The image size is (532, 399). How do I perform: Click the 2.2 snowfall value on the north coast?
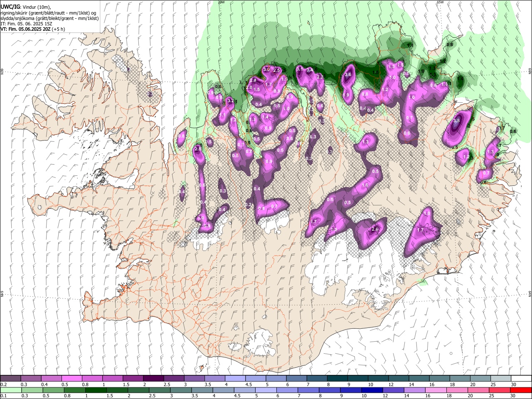[320, 77]
